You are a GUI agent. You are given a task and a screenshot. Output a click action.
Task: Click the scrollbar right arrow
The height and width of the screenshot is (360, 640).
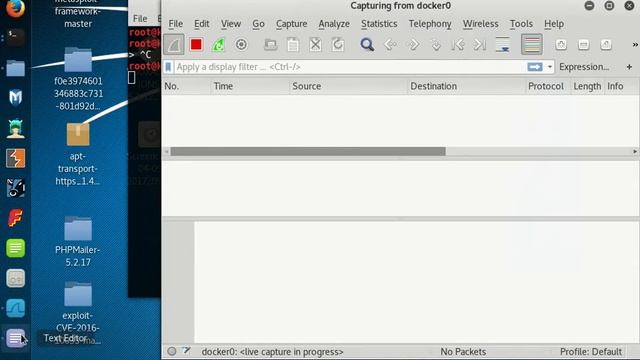635,151
